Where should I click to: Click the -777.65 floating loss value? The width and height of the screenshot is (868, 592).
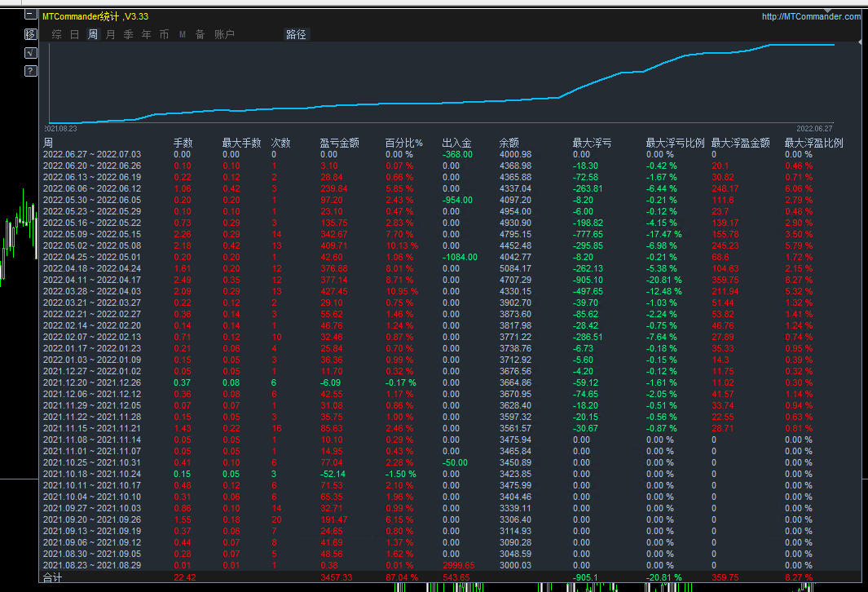(588, 234)
